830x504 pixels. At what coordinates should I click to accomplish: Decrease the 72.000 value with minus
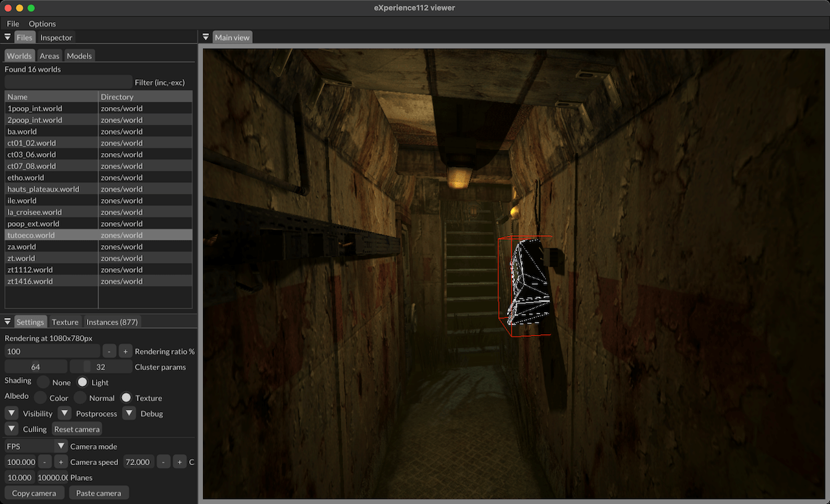pos(164,462)
